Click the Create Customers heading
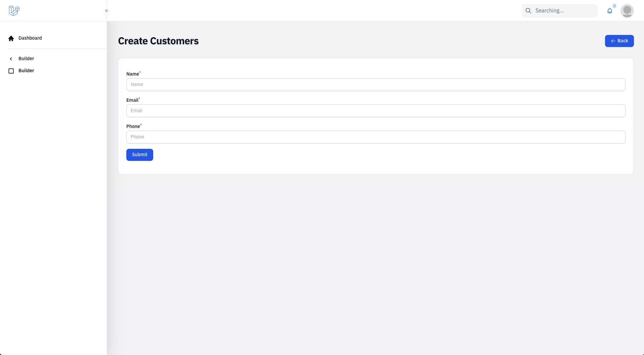 point(158,41)
